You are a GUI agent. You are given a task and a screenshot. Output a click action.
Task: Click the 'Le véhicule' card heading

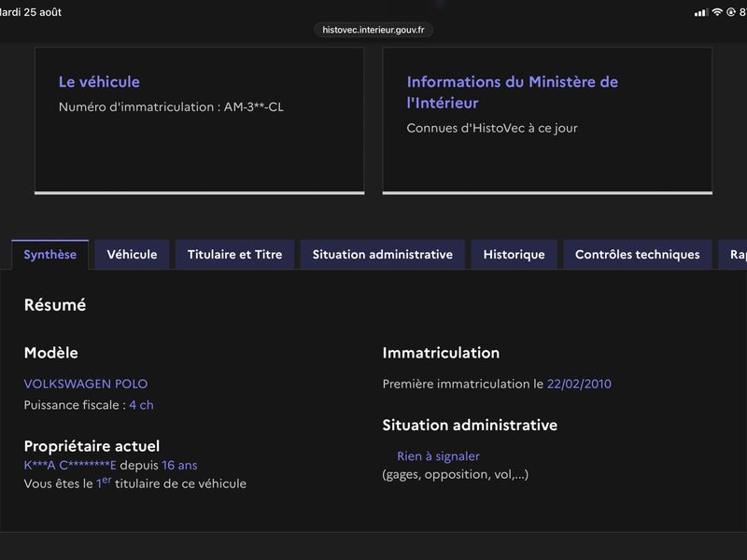(99, 82)
